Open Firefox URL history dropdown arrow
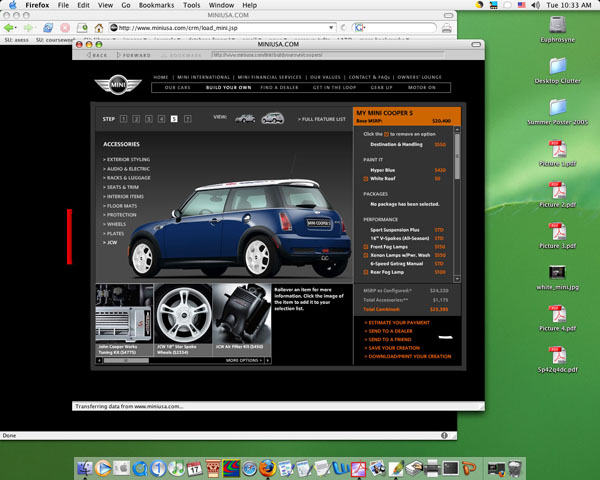The height and width of the screenshot is (480, 600). [331, 28]
